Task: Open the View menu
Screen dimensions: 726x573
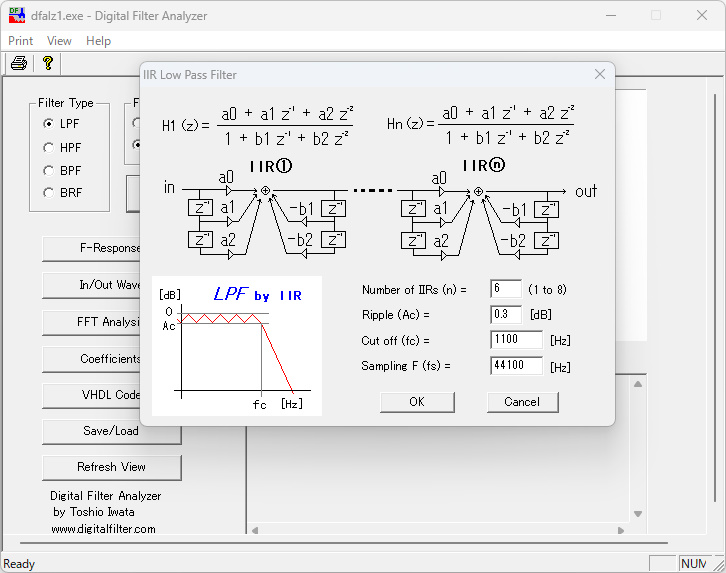Action: coord(59,41)
